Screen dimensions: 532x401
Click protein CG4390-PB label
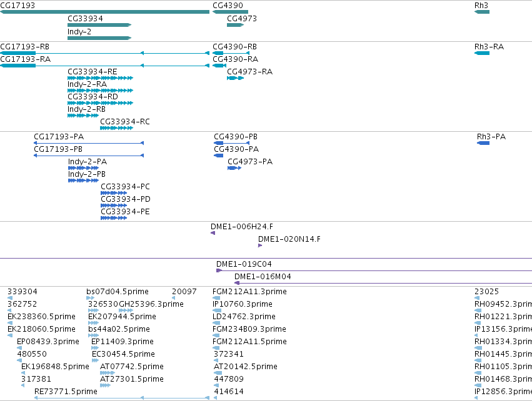(236, 137)
